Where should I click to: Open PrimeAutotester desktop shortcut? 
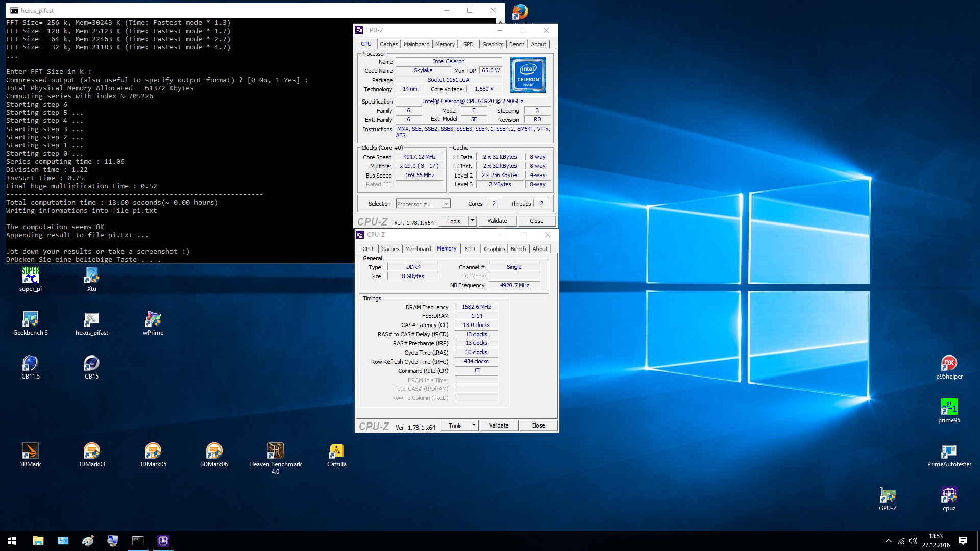coord(949,455)
